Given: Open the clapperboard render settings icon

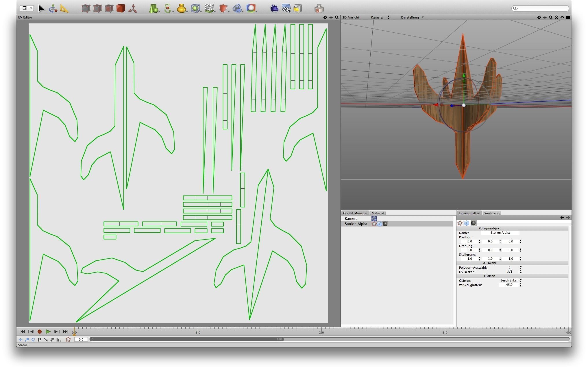Looking at the screenshot, I should [x=286, y=8].
